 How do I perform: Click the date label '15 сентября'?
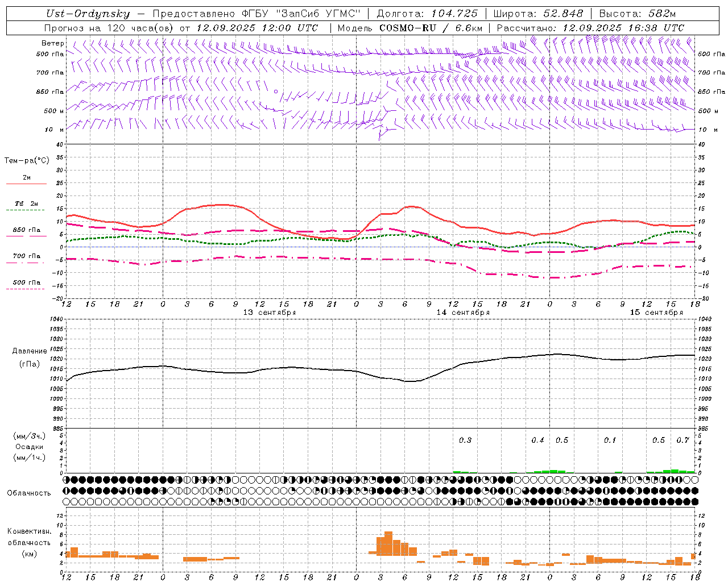[656, 313]
